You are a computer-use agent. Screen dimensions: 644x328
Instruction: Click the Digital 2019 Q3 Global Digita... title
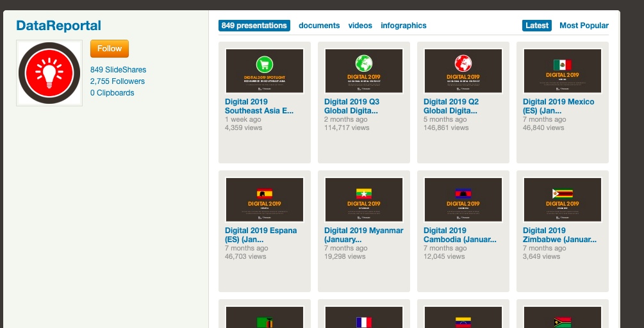(x=352, y=106)
